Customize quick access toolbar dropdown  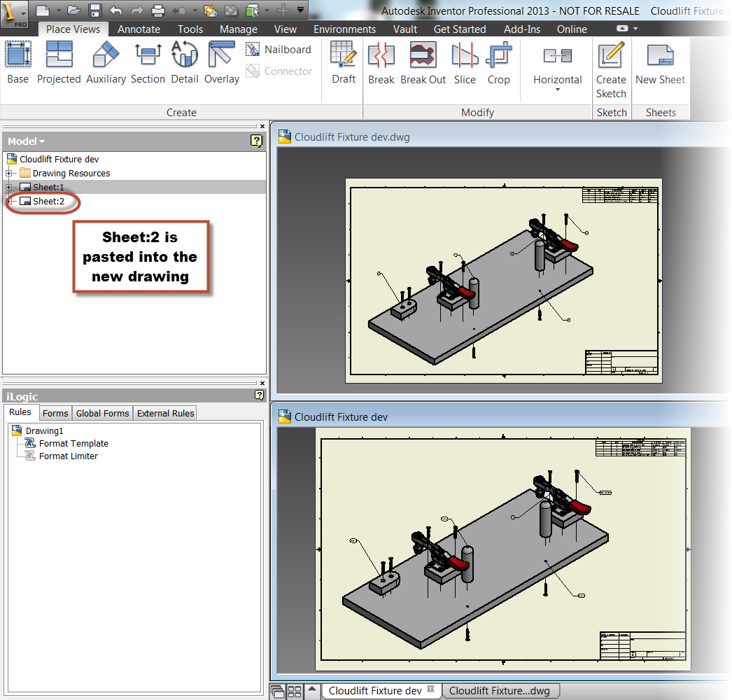coord(301,9)
